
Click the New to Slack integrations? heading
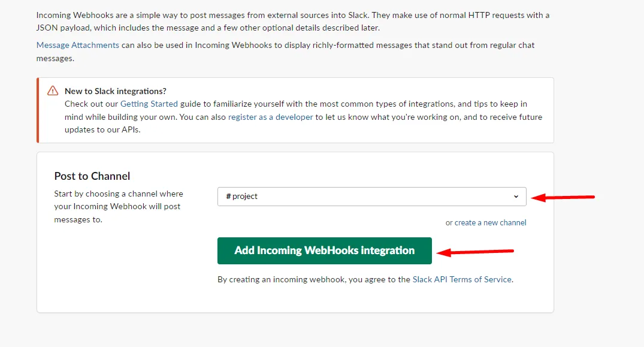tap(116, 91)
